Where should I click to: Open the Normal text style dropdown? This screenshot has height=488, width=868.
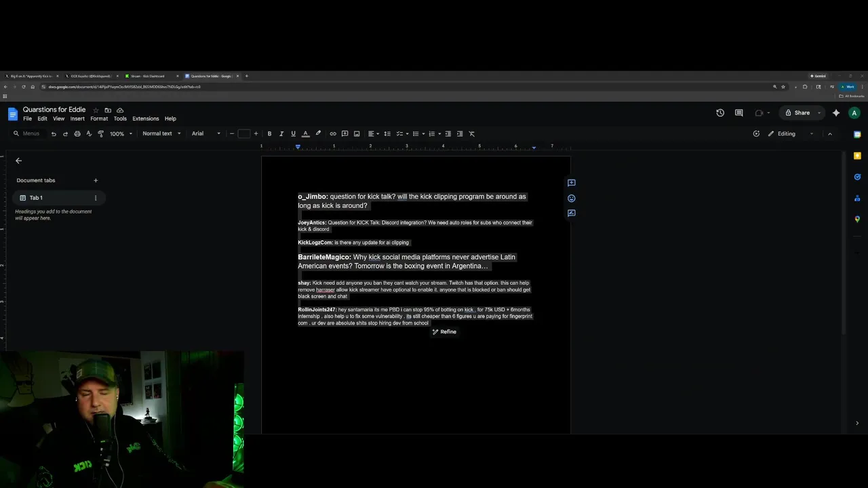(x=161, y=134)
